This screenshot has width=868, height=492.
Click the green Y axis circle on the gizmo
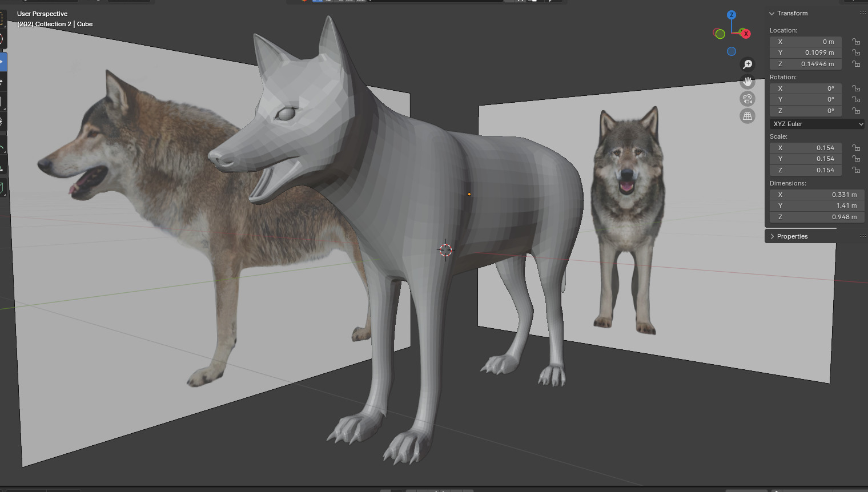click(720, 34)
